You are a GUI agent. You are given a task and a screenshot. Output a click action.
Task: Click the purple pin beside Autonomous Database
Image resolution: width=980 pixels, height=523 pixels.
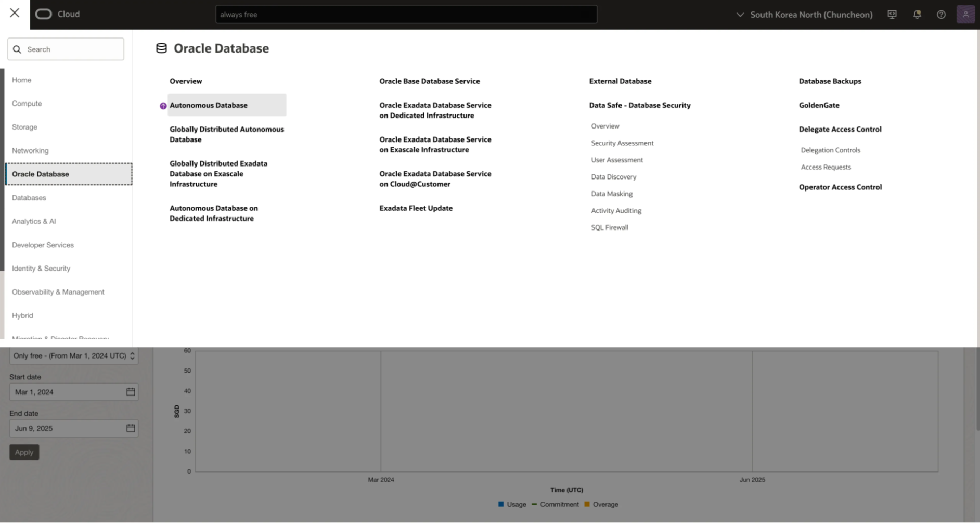(163, 106)
